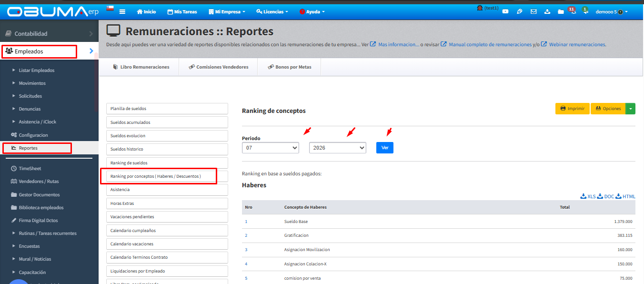Open the Licencias dropdown menu
The width and height of the screenshot is (644, 284).
(272, 11)
